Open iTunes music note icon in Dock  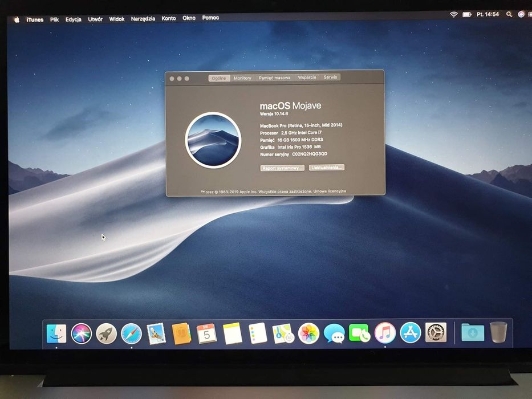[x=385, y=333]
